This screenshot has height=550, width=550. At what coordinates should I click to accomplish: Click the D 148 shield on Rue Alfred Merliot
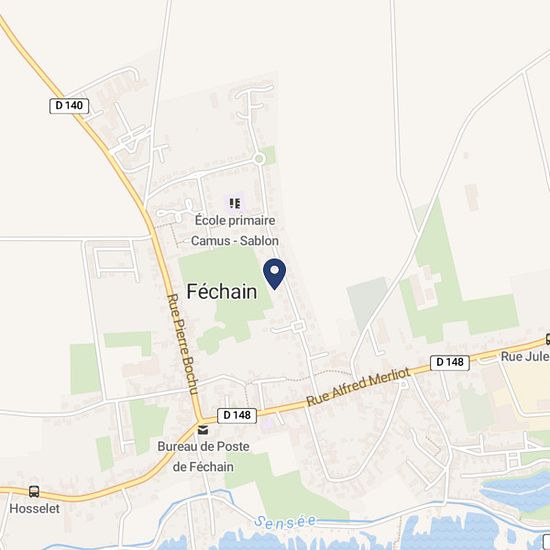coord(450,362)
